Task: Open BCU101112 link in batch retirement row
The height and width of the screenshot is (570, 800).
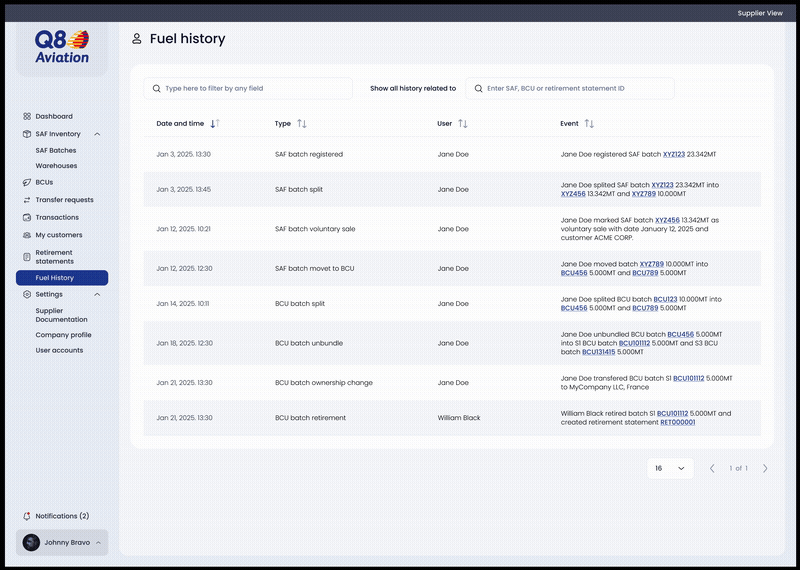Action: pos(672,414)
